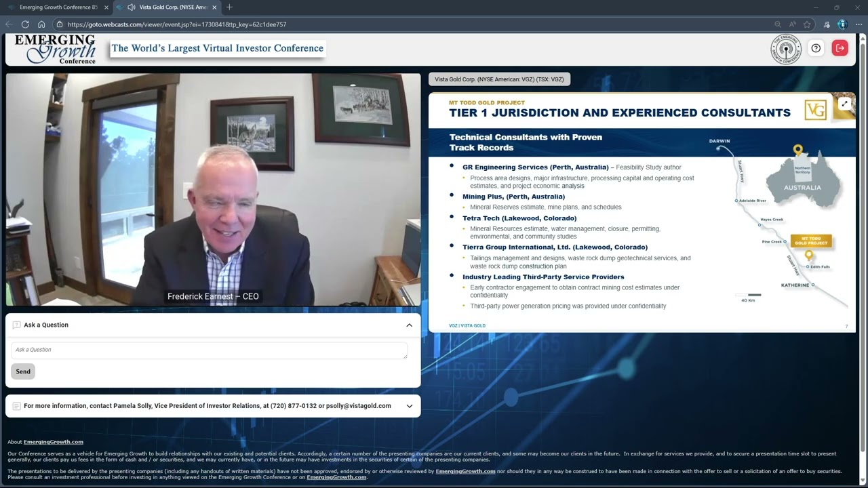Click the browser back arrow
Screen dimensions: 868x488
point(9,24)
